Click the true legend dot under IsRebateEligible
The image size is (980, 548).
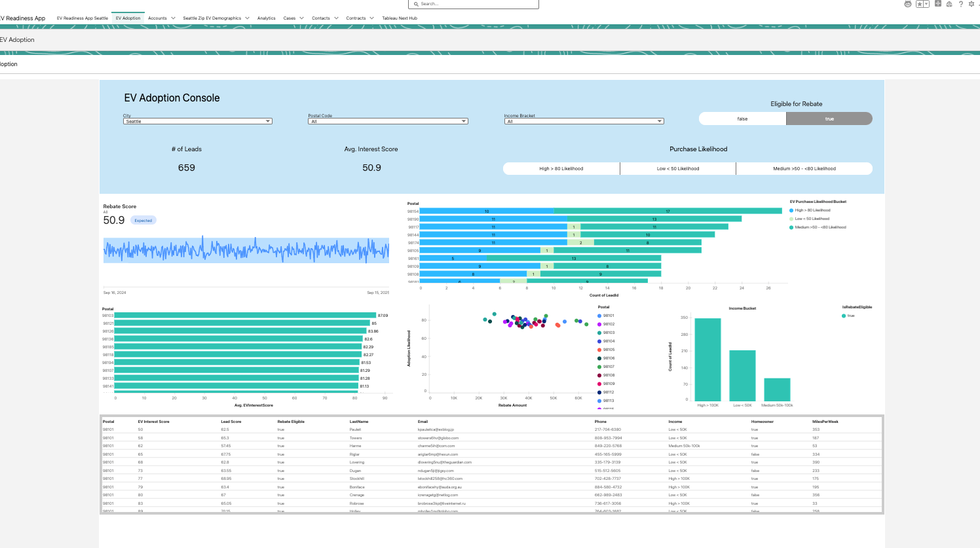pyautogui.click(x=844, y=316)
